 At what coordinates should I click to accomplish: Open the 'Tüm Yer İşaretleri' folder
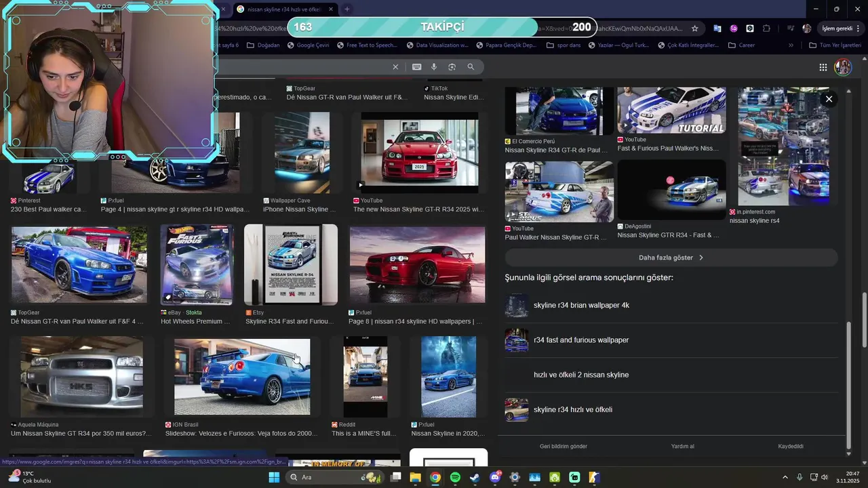pyautogui.click(x=835, y=45)
